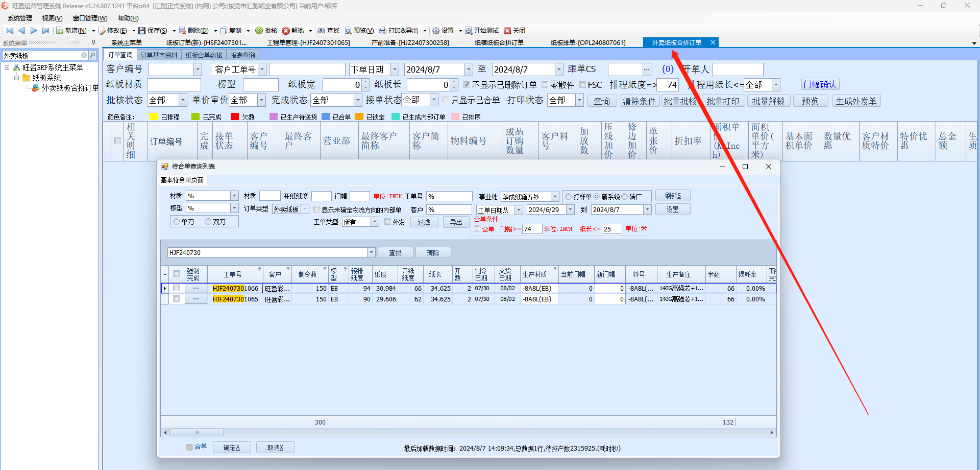Image resolution: width=980 pixels, height=470 pixels.
Task: Open the 完成状态 dropdown
Action: [357, 100]
